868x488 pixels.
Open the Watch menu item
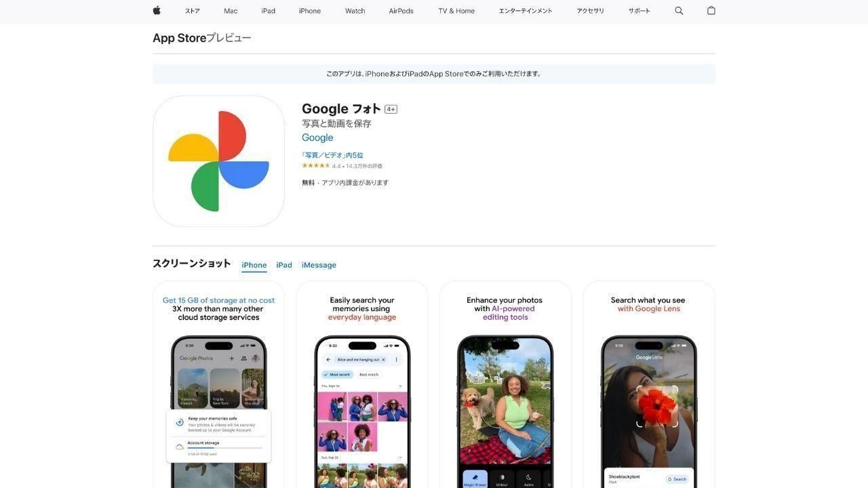point(355,11)
